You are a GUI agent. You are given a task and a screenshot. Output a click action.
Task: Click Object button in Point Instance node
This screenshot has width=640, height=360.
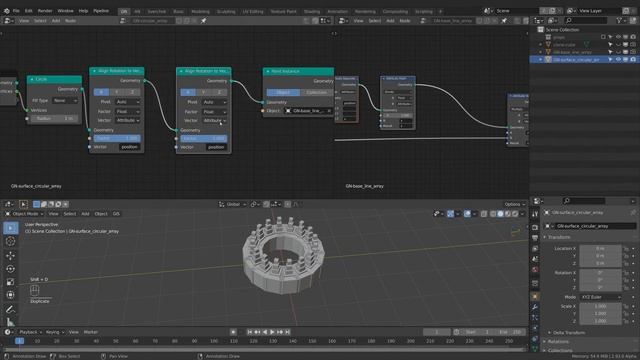[x=283, y=92]
